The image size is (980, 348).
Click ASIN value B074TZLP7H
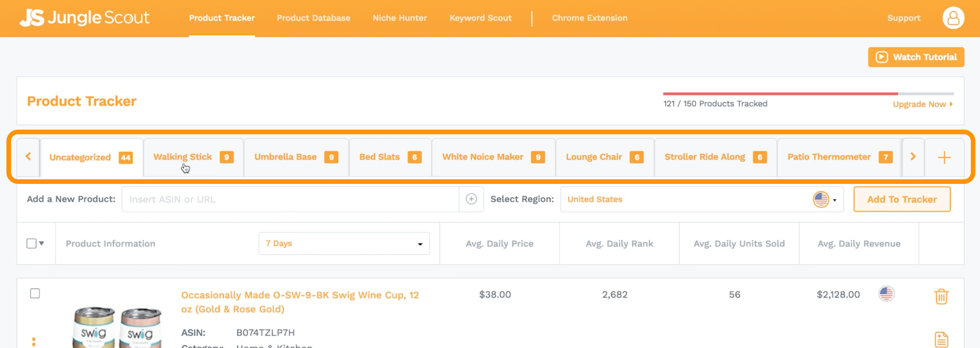pos(265,332)
